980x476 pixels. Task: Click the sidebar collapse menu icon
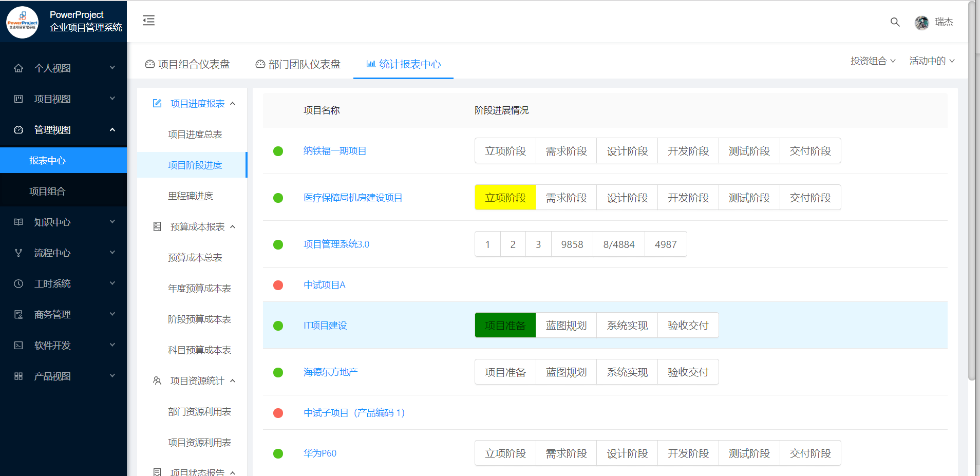coord(148,21)
